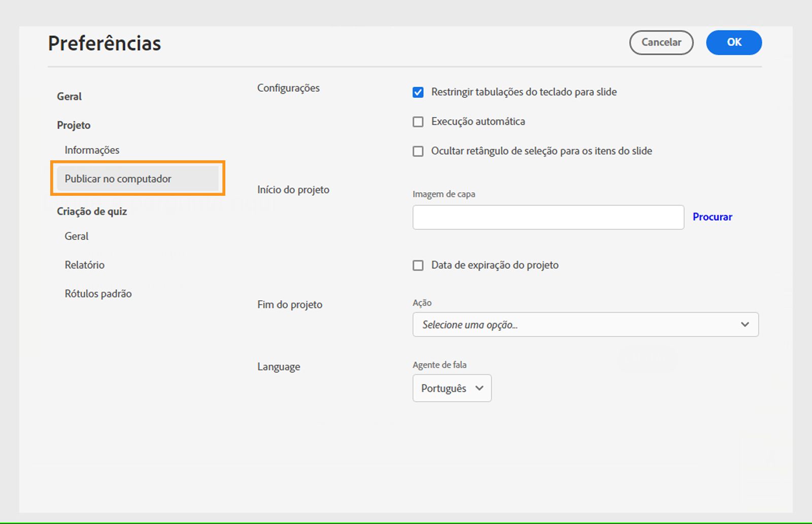Image resolution: width=812 pixels, height=524 pixels.
Task: Click the Cancelar button
Action: [x=661, y=43]
